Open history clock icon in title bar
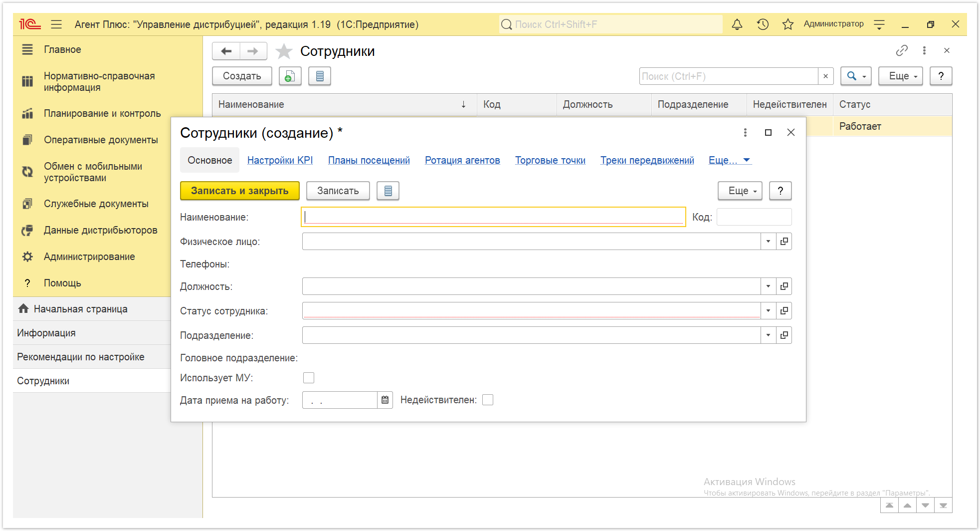The width and height of the screenshot is (980, 531). (x=763, y=24)
